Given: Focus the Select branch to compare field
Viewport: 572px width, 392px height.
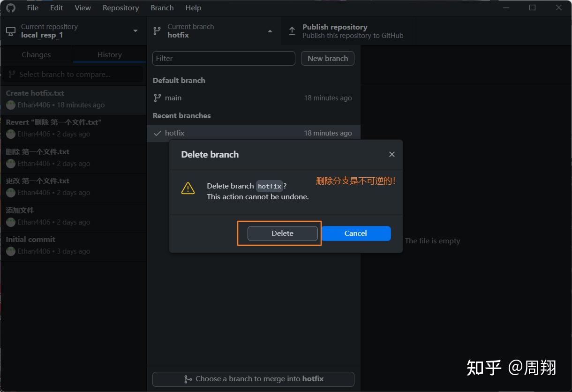Looking at the screenshot, I should pos(74,74).
